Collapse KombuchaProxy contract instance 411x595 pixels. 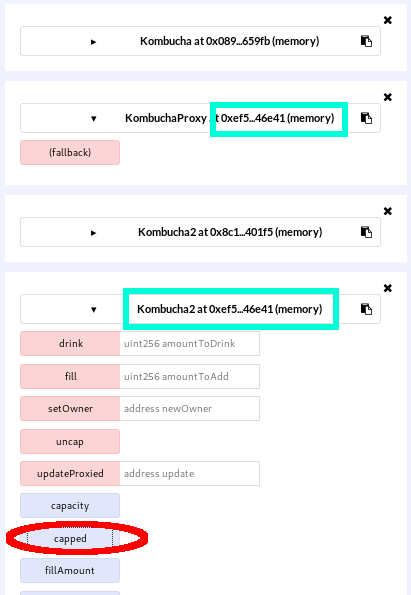pyautogui.click(x=93, y=119)
